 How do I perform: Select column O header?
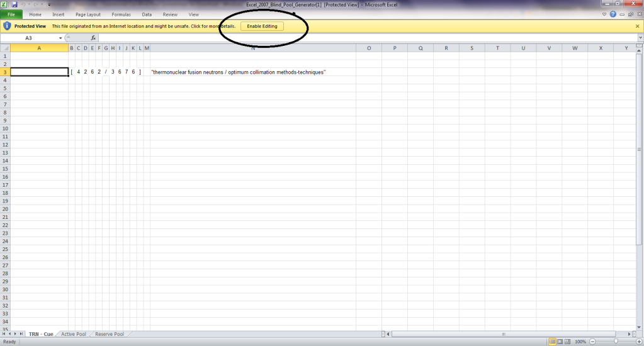(369, 48)
